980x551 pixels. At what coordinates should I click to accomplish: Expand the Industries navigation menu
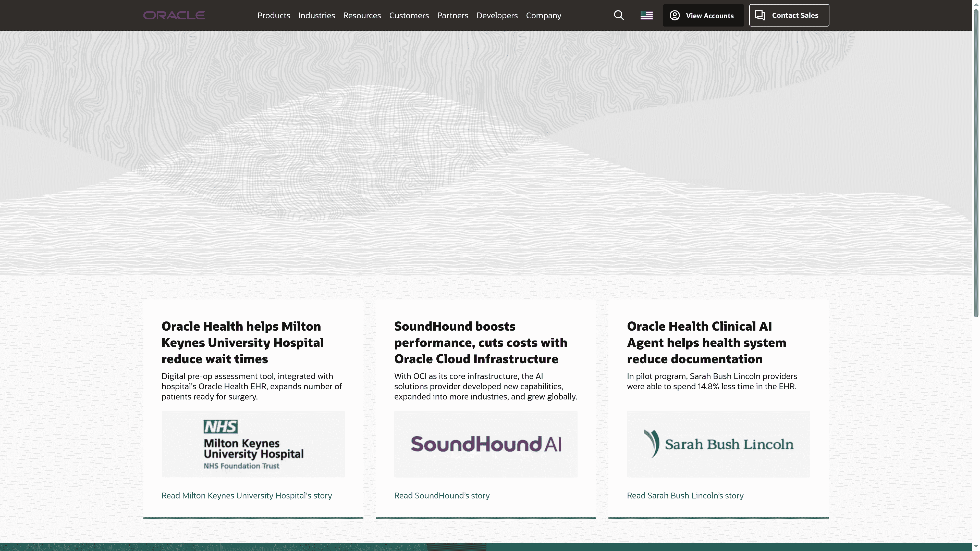pyautogui.click(x=316, y=15)
